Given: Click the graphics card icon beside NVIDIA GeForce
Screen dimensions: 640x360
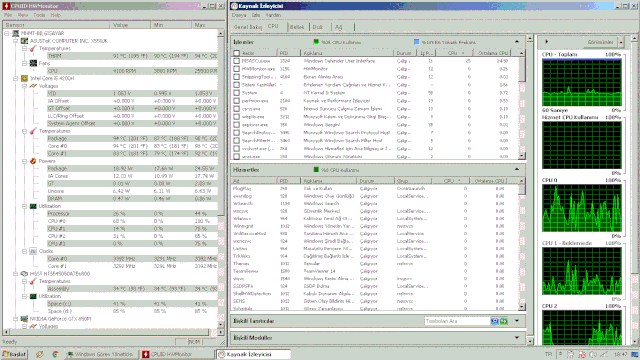Looking at the screenshot, I should 24,319.
